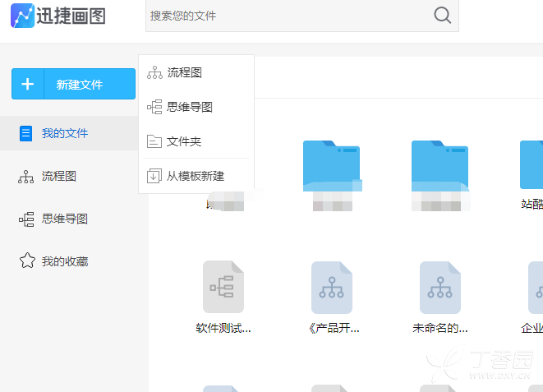Click the plus icon on 新建文件
Viewport: 543px width, 392px height.
click(28, 84)
